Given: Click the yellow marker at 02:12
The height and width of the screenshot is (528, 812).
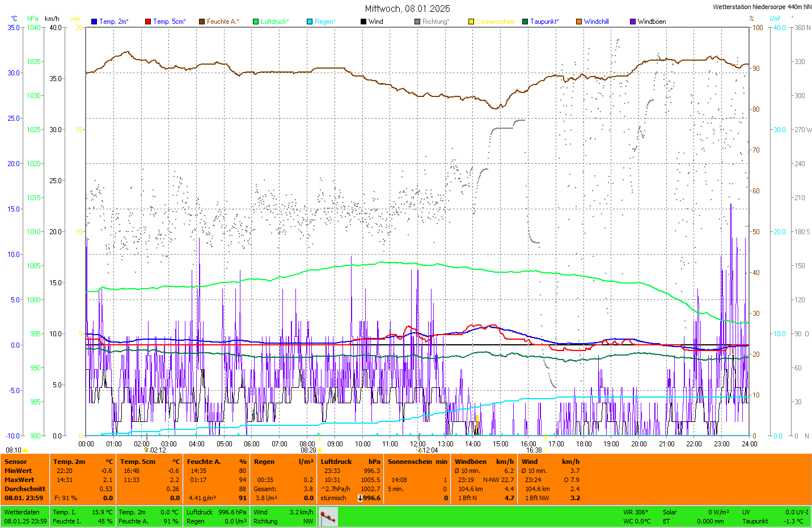Looking at the screenshot, I should click(x=146, y=450).
